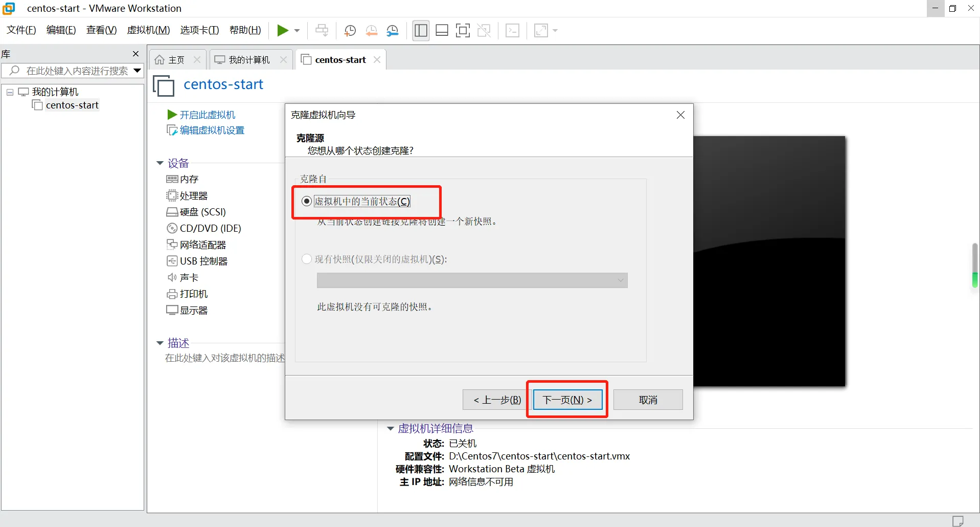Click the green power-on play toolbar icon
980x527 pixels.
coord(283,31)
